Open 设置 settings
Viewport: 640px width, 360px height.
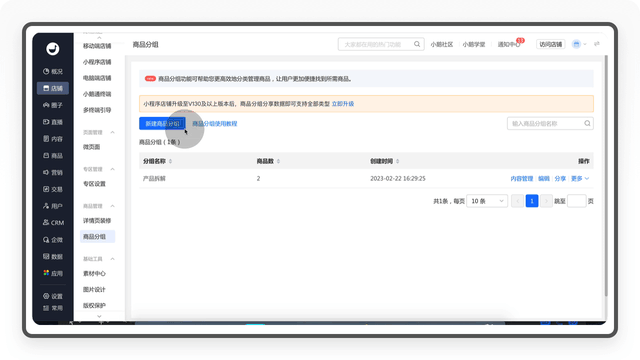tap(53, 296)
